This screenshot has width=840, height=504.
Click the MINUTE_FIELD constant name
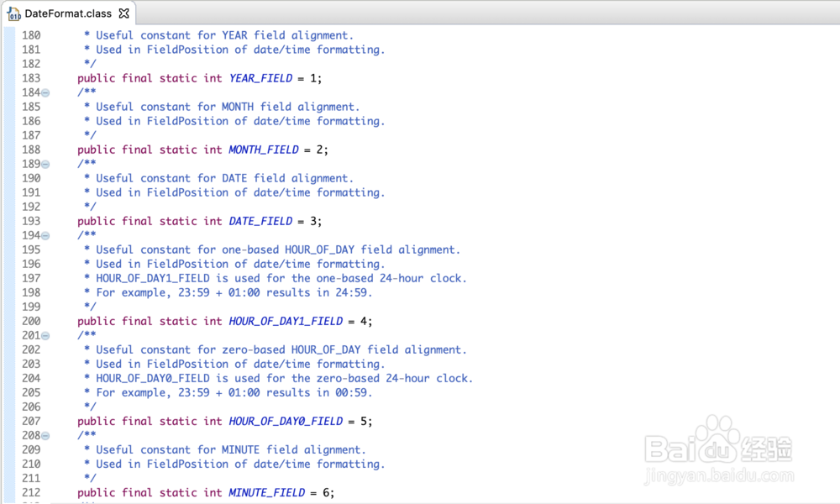coord(267,493)
